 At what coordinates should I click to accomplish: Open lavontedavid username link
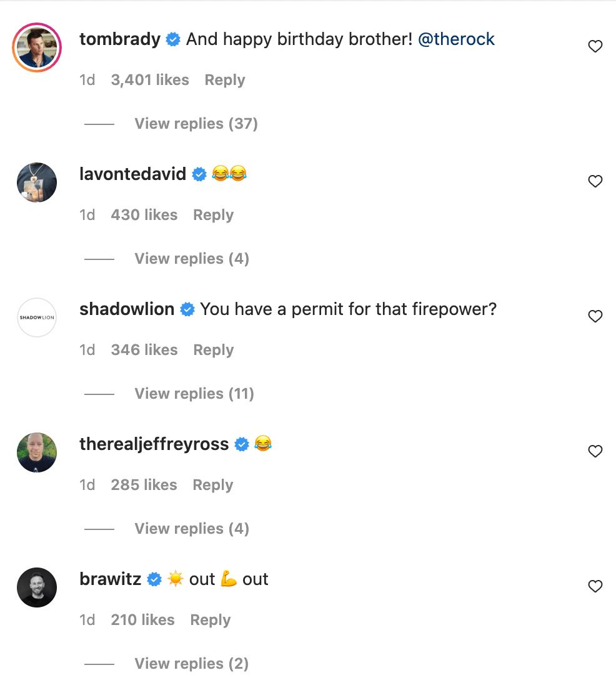tap(132, 174)
